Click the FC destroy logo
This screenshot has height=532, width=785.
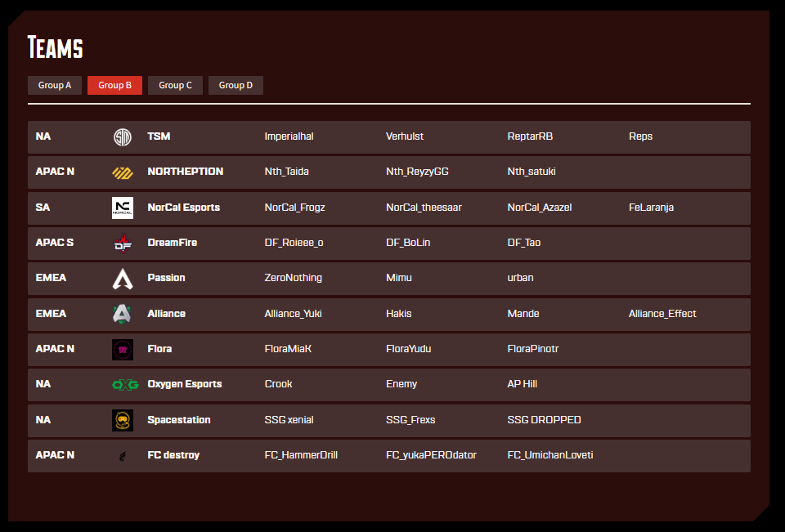(x=122, y=456)
